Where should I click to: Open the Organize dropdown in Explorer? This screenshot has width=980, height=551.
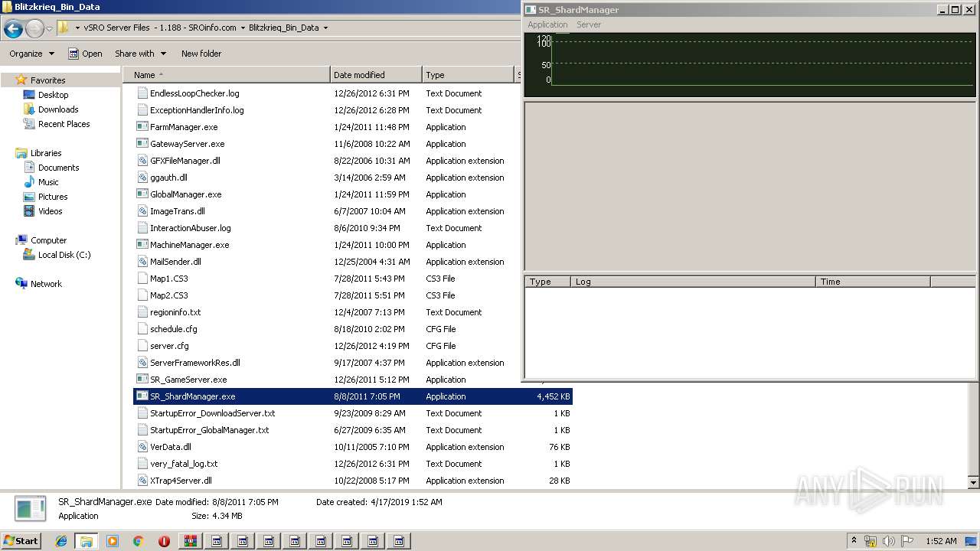[32, 54]
